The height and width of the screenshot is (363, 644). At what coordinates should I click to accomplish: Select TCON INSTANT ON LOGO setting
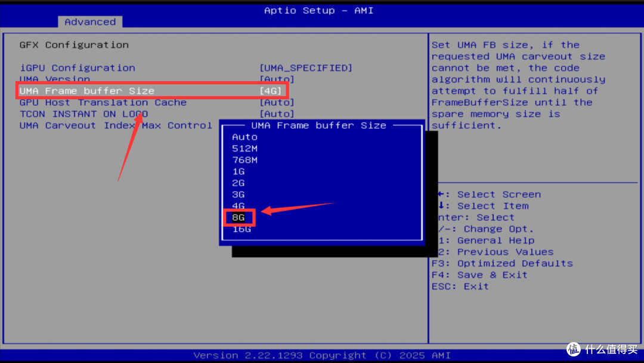point(84,114)
